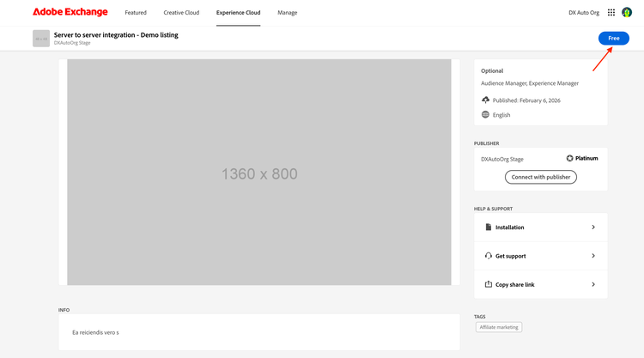644x358 pixels.
Task: Click the 'DXAutoOrg Stage' text under the listing title
Action: coord(72,43)
